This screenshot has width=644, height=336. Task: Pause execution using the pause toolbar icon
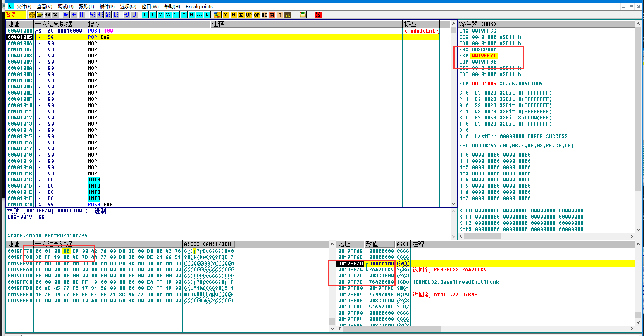click(82, 15)
